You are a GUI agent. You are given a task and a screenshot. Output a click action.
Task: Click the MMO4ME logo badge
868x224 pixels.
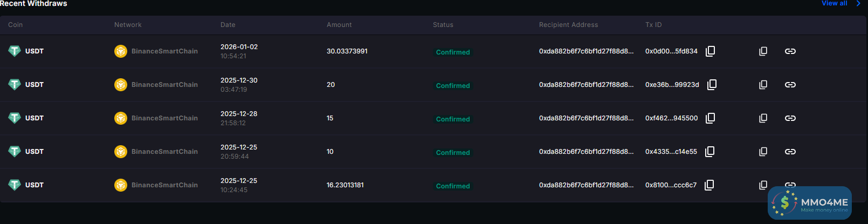(810, 203)
